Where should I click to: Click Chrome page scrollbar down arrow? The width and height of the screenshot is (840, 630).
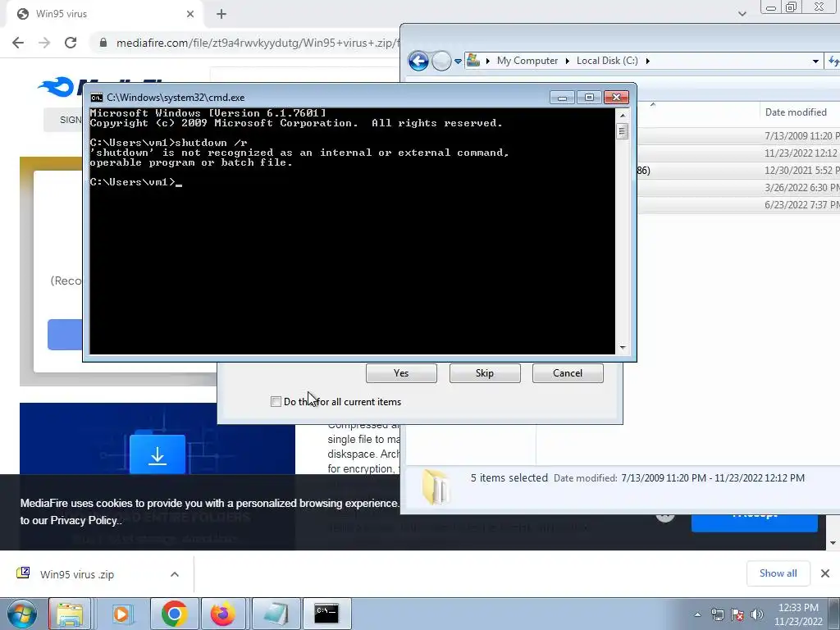833,543
